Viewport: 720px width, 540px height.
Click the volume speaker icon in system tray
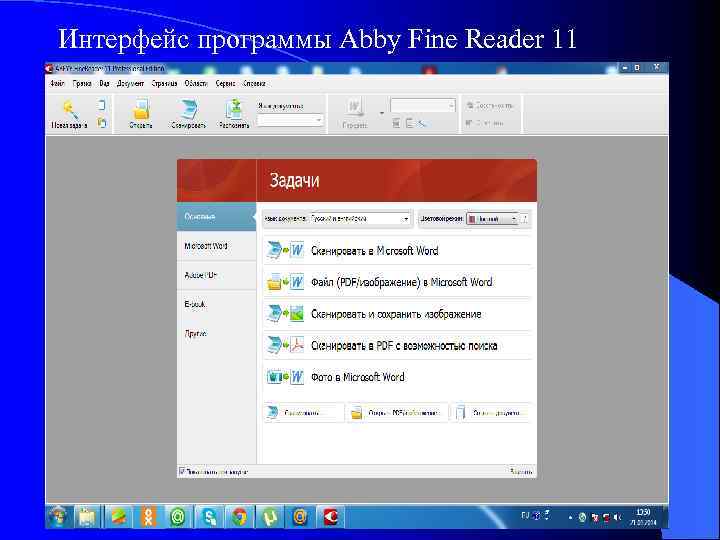click(x=617, y=518)
